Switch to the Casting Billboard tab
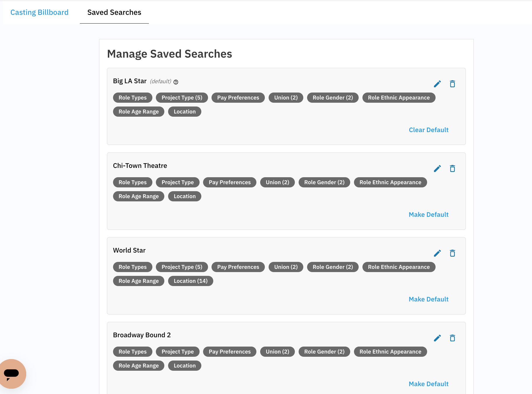 [39, 12]
